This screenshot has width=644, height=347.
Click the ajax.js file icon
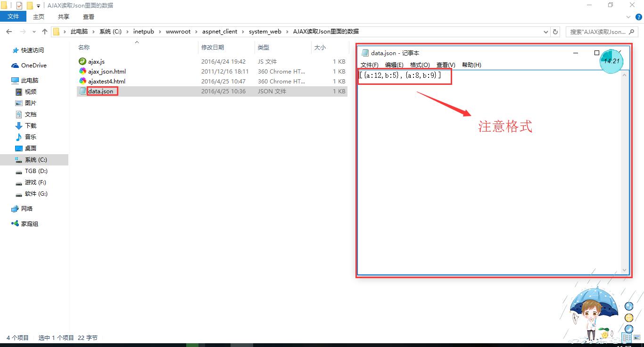coord(83,61)
